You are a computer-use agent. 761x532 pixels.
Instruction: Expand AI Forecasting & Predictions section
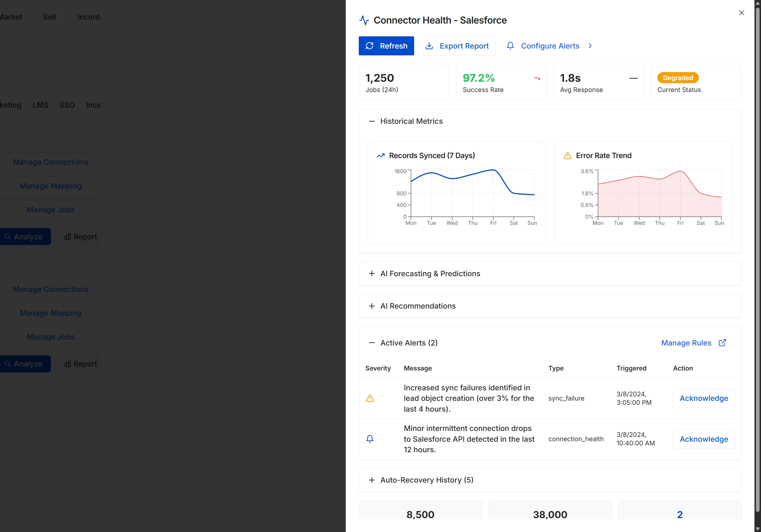(x=372, y=273)
